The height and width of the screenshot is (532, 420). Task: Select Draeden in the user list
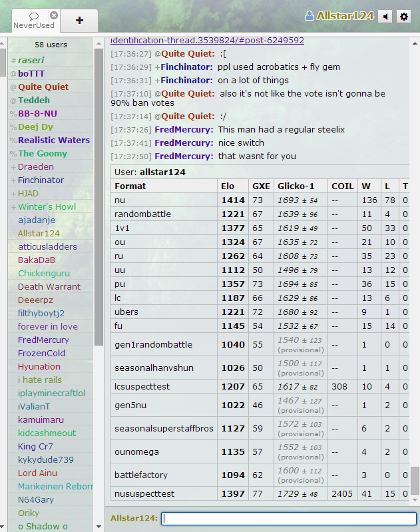pyautogui.click(x=51, y=166)
